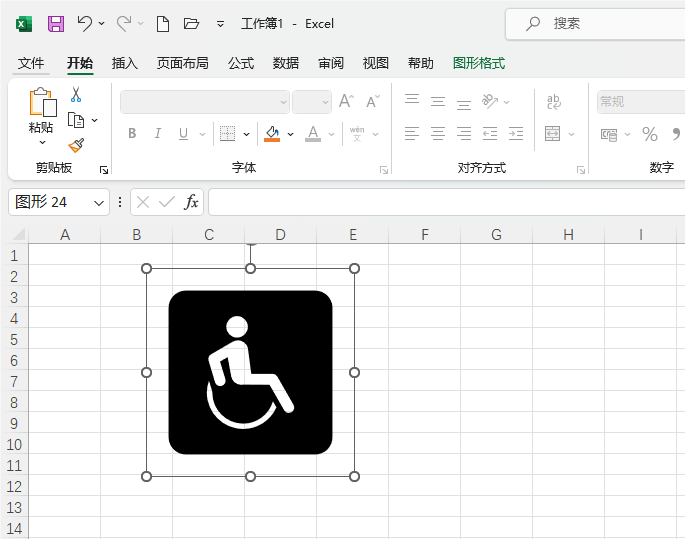
Task: Open the undo history dropdown arrow
Action: click(x=102, y=24)
